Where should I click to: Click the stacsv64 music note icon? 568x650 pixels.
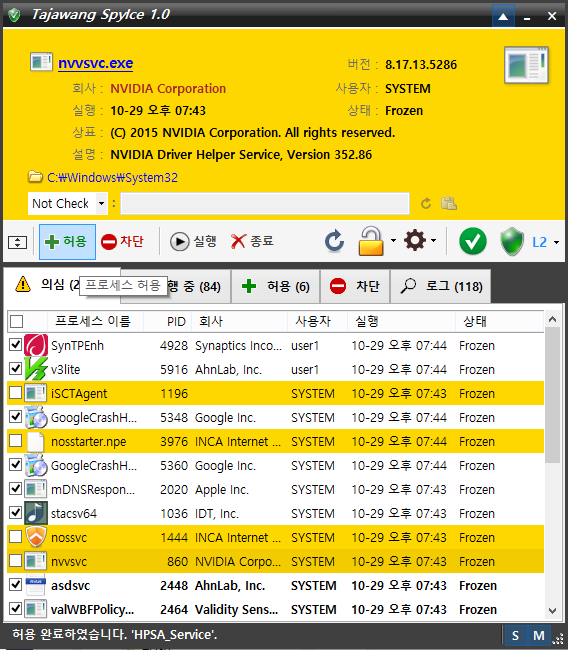(x=36, y=513)
